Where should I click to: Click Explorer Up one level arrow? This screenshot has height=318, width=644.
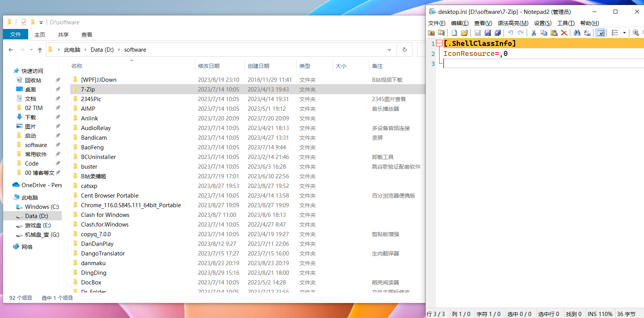[x=40, y=50]
